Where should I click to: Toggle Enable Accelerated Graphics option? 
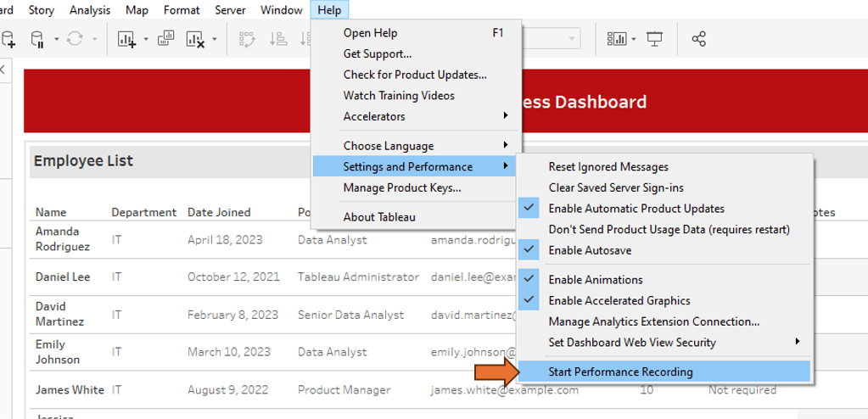click(x=664, y=300)
